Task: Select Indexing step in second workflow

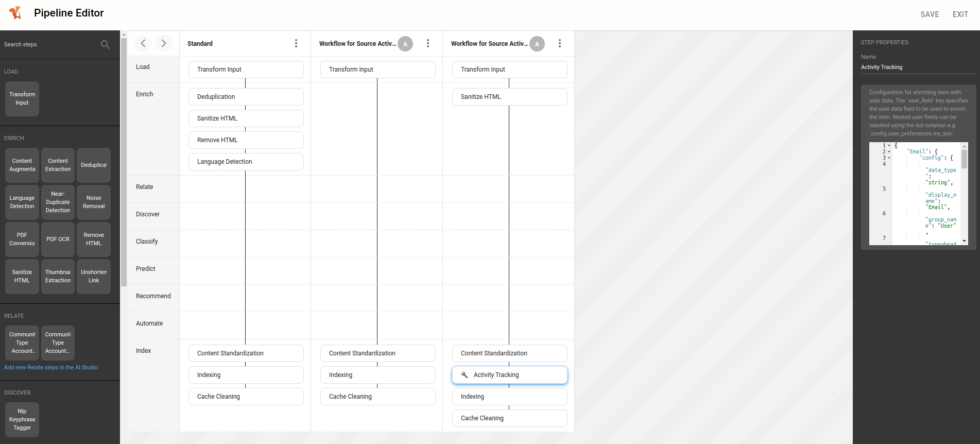Action: (x=378, y=375)
